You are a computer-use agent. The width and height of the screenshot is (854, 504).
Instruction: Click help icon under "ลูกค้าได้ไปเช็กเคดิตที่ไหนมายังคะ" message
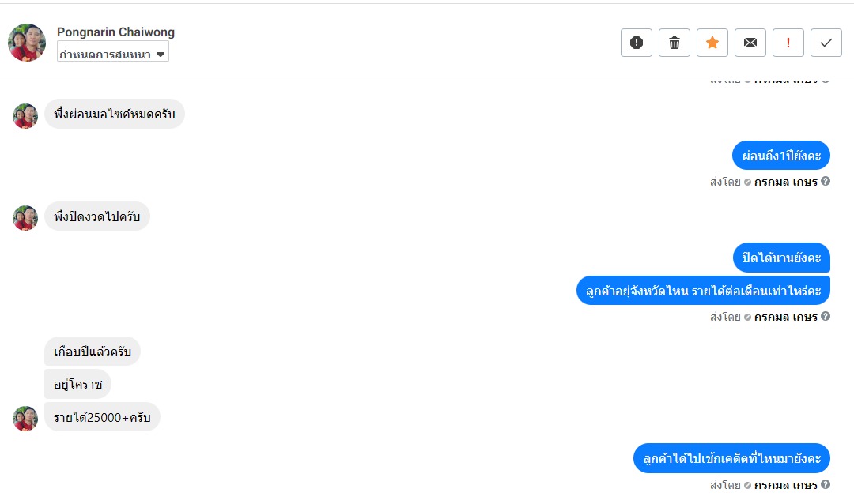point(826,485)
